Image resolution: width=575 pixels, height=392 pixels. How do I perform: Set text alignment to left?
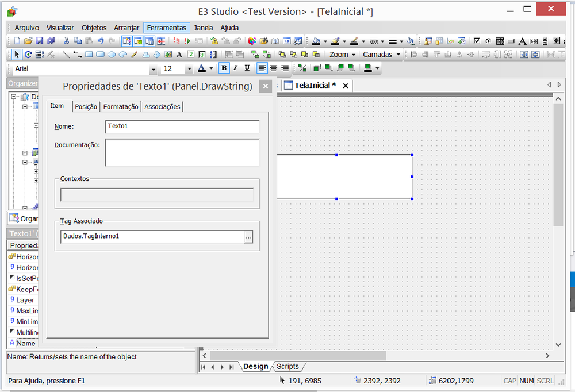pos(262,68)
